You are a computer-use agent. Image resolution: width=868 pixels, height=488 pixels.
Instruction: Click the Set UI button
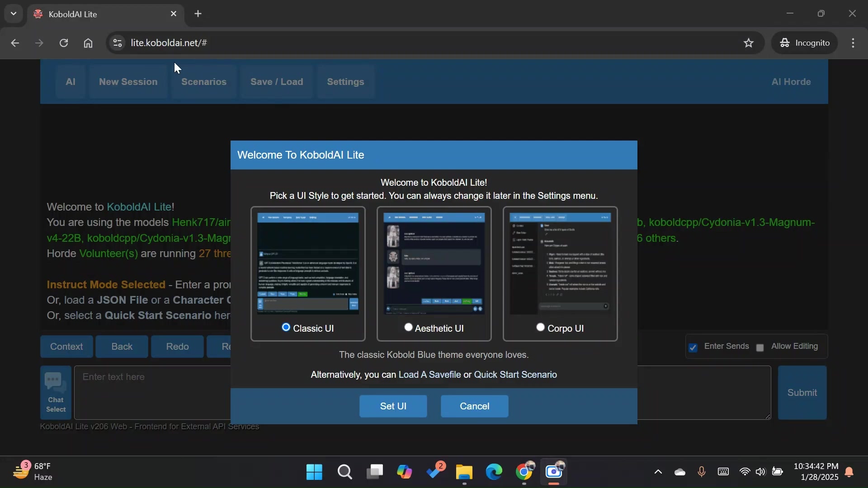pos(393,406)
